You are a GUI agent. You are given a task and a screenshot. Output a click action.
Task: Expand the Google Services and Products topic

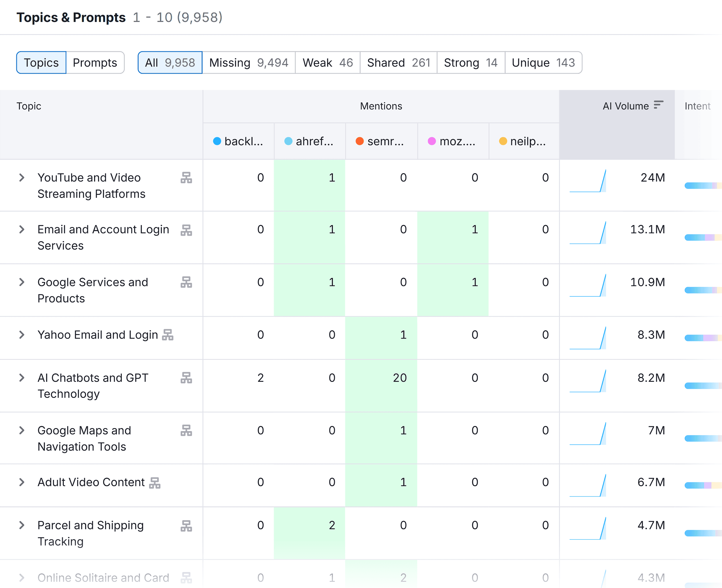pos(22,282)
